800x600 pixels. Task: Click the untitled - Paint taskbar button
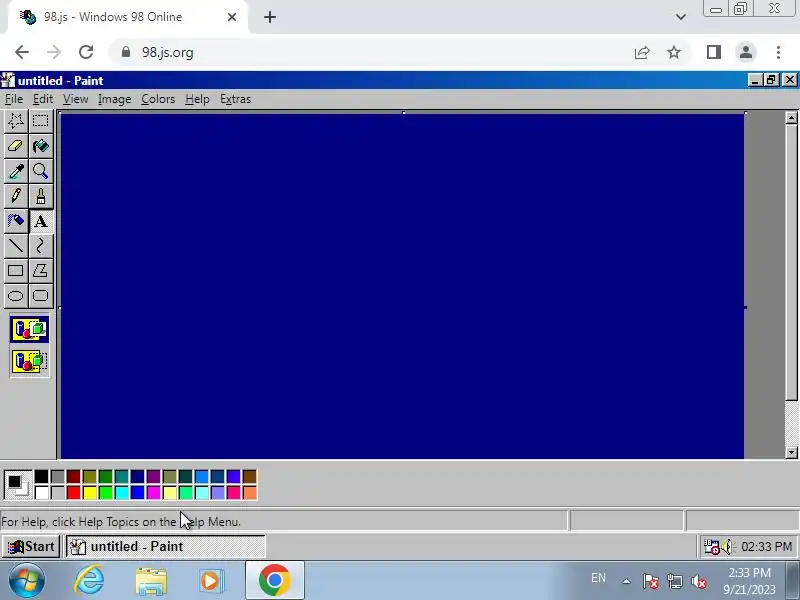(165, 546)
